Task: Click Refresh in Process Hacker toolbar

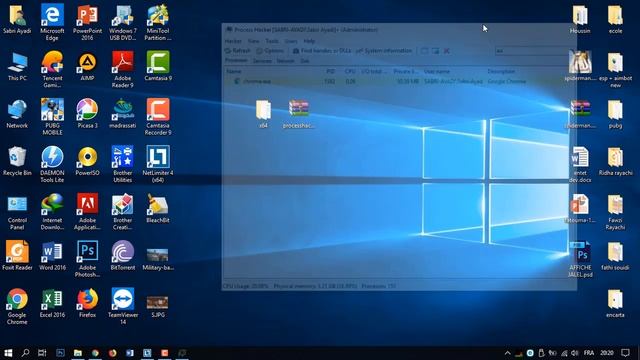Action: click(x=238, y=51)
